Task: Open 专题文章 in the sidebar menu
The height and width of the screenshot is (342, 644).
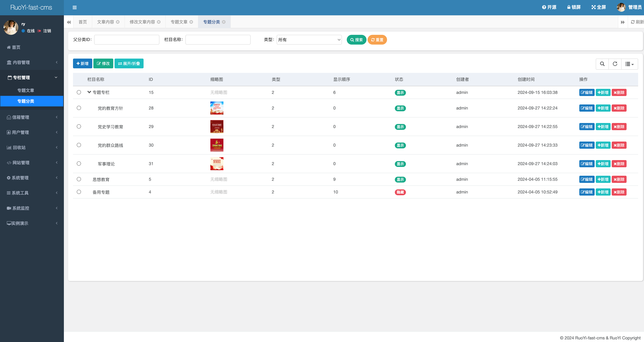Action: [25, 90]
